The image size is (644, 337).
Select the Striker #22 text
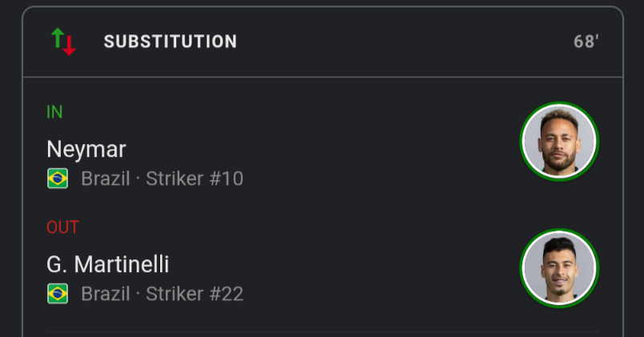195,294
